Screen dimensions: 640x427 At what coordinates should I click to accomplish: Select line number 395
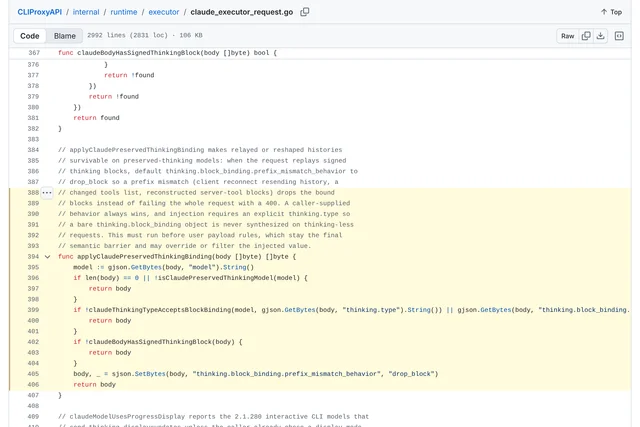[x=33, y=267]
